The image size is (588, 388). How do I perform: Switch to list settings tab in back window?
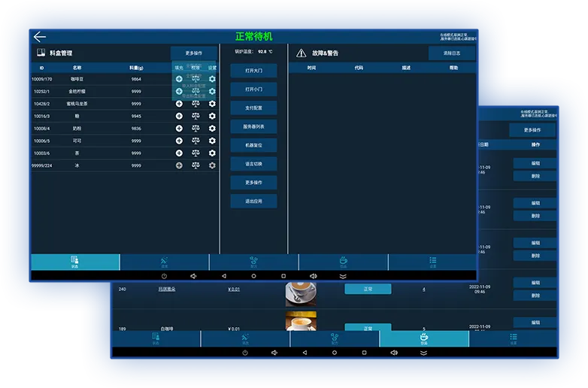tap(514, 338)
